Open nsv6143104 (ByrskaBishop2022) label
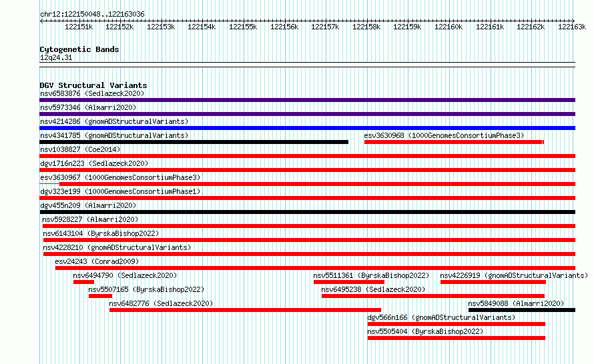 [101, 233]
